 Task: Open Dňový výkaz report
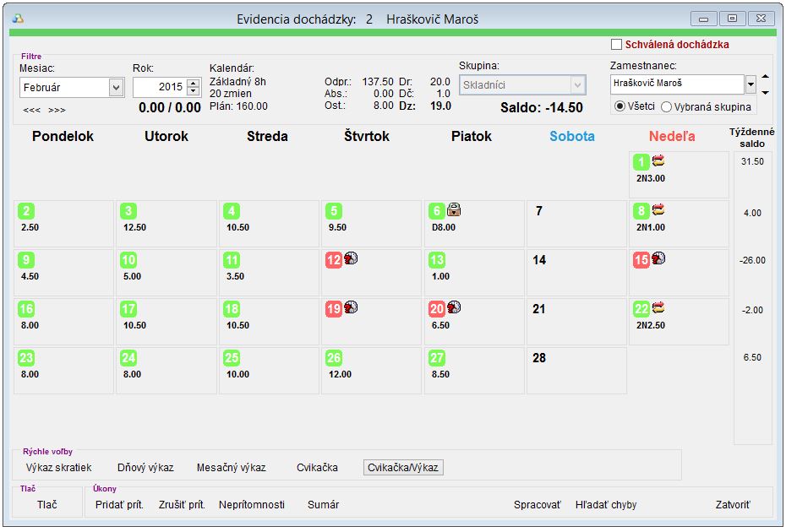(x=145, y=467)
